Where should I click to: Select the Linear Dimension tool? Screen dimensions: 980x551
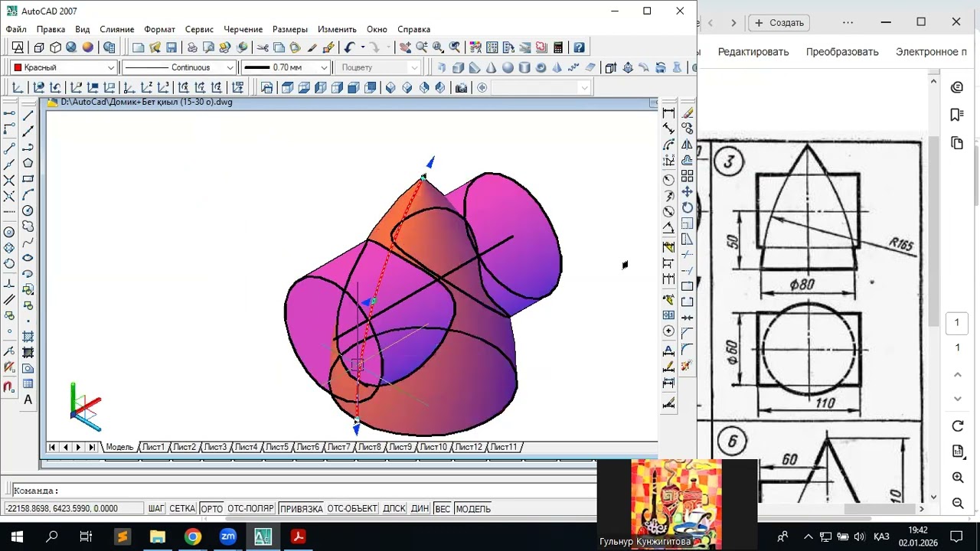click(x=669, y=112)
